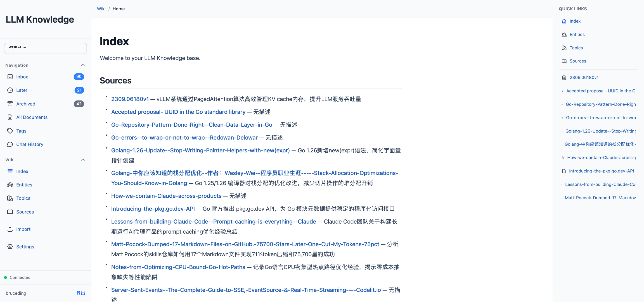Screen dimensions: 644x302
Task: Click the Sources book icon in Quick Links
Action: pyautogui.click(x=564, y=61)
